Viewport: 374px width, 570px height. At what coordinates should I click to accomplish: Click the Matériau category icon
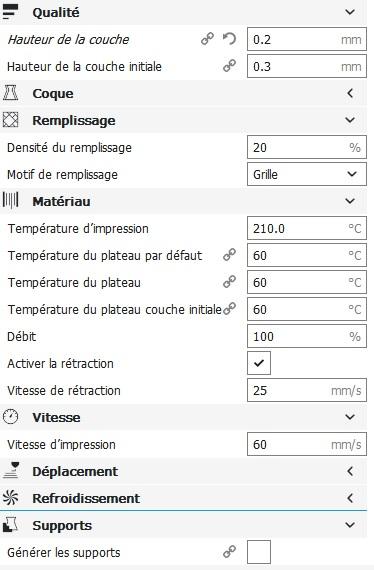tap(10, 201)
